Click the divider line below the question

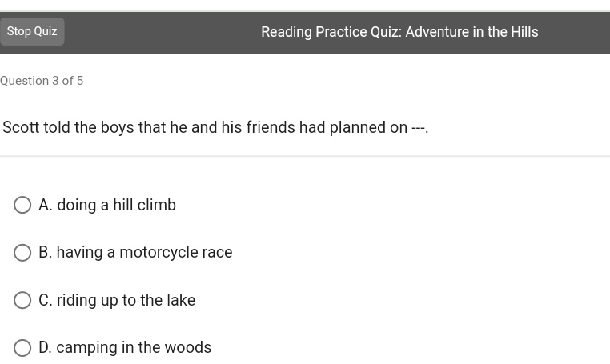click(x=305, y=156)
